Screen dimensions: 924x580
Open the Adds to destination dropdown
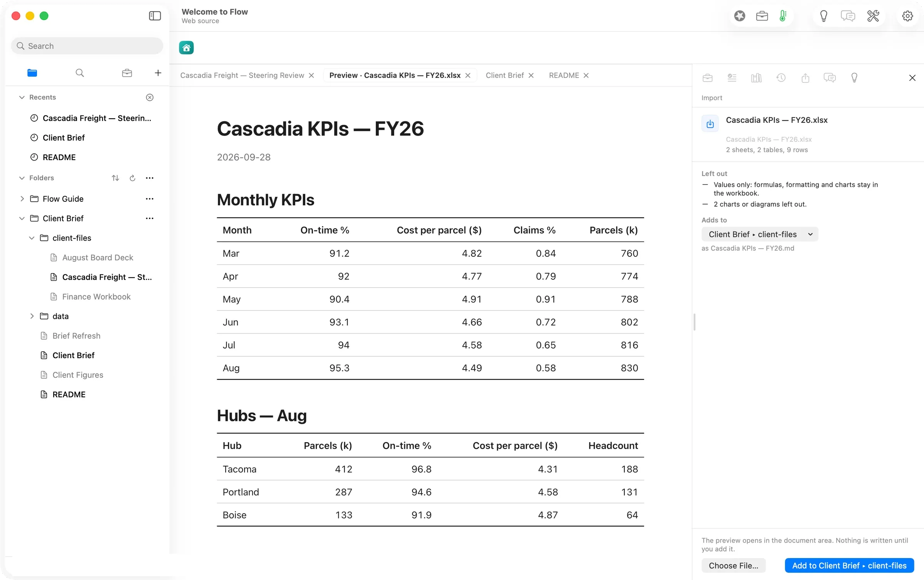760,234
